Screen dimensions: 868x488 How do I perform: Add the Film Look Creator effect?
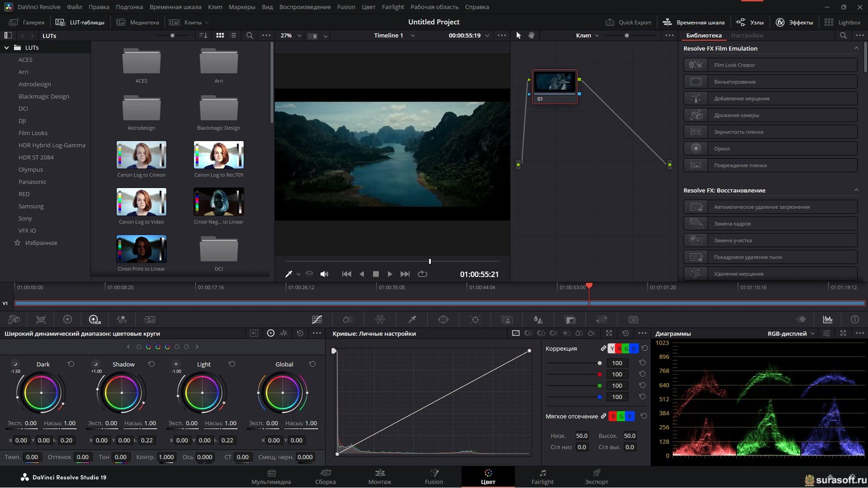click(x=770, y=65)
